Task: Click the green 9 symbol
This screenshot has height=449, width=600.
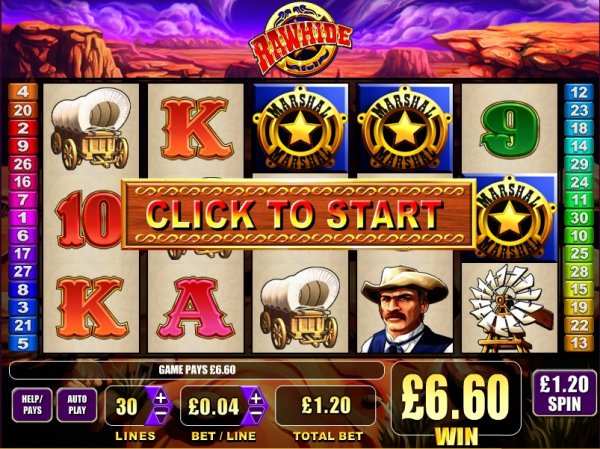Action: coord(509,130)
